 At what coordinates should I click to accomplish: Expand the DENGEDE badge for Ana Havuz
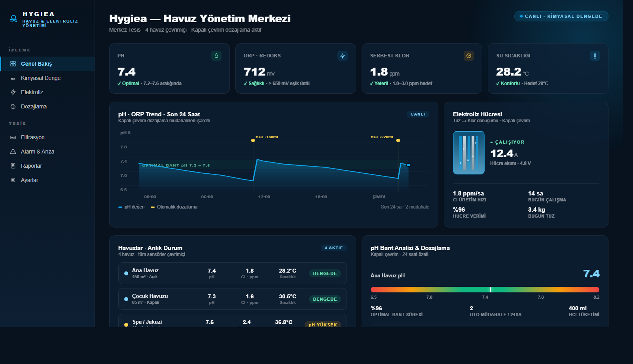click(x=324, y=273)
